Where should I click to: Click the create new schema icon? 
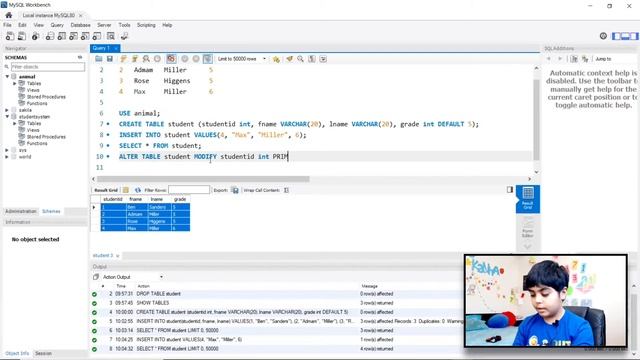pyautogui.click(x=50, y=36)
